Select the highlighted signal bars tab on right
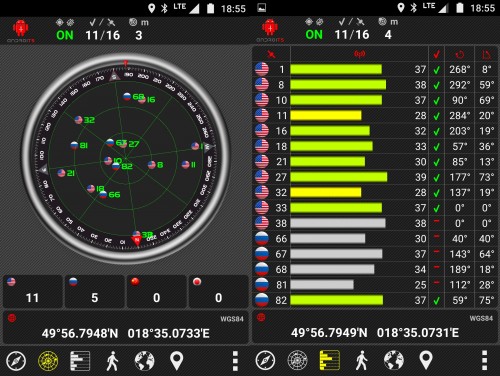500x376 pixels. point(330,360)
